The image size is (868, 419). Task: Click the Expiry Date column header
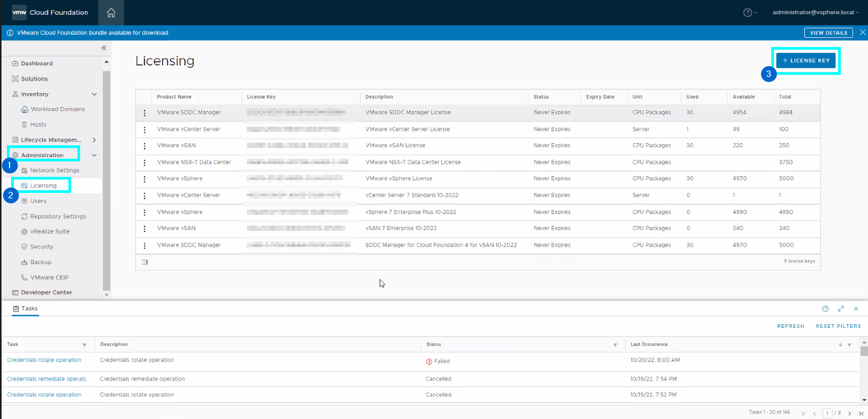[600, 97]
